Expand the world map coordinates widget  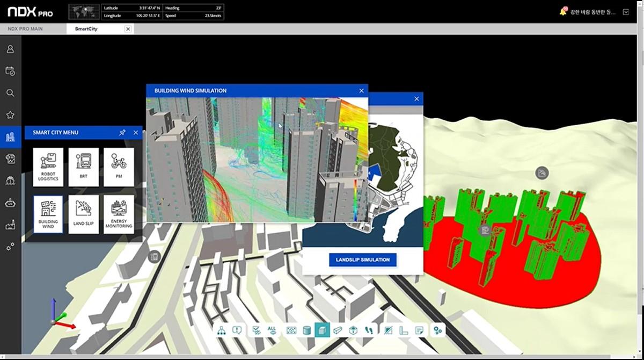(x=84, y=12)
